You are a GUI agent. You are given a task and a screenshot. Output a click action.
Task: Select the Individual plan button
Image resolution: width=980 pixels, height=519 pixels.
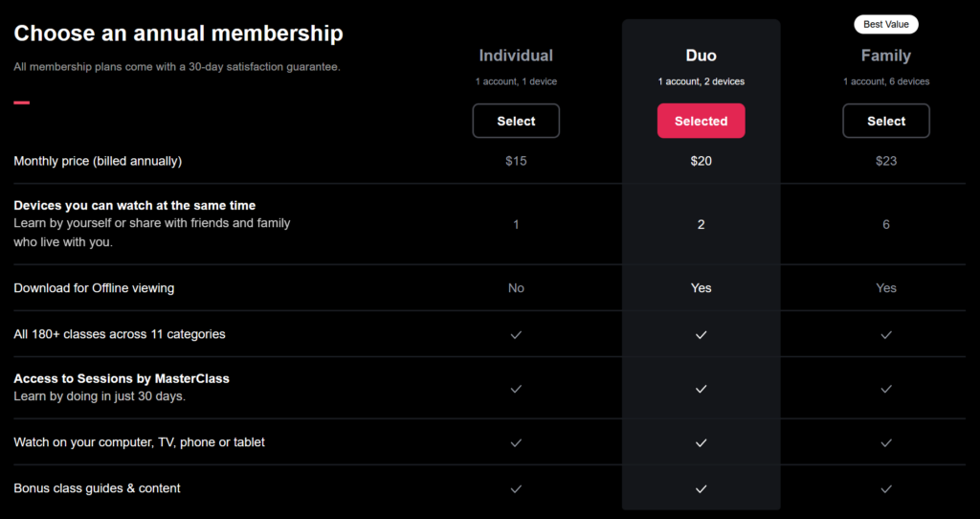(x=516, y=121)
